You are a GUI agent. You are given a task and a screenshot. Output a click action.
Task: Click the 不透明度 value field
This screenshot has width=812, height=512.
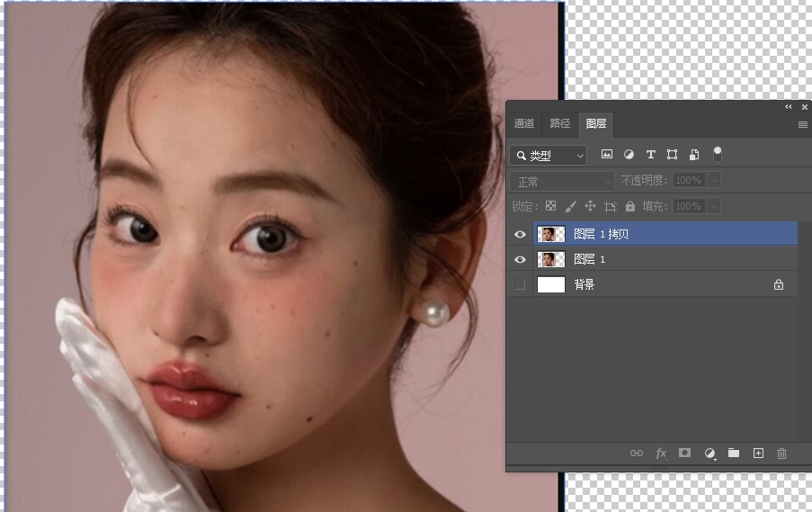[690, 180]
